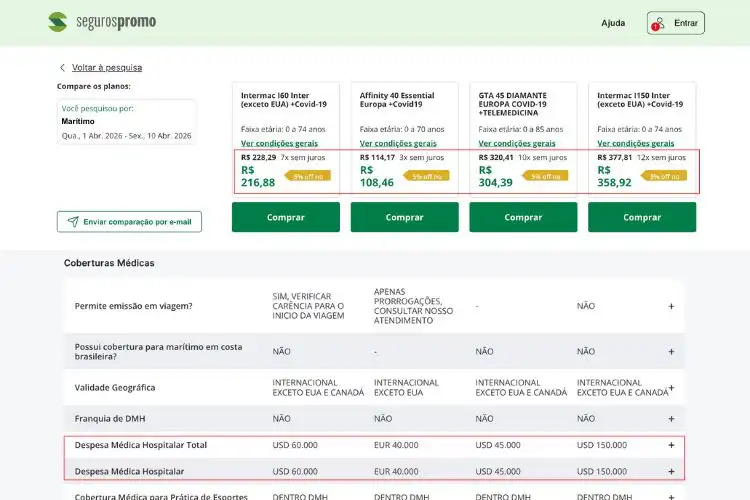750x500 pixels.
Task: Go back via Voltar à pesquisa link
Action: 107,67
